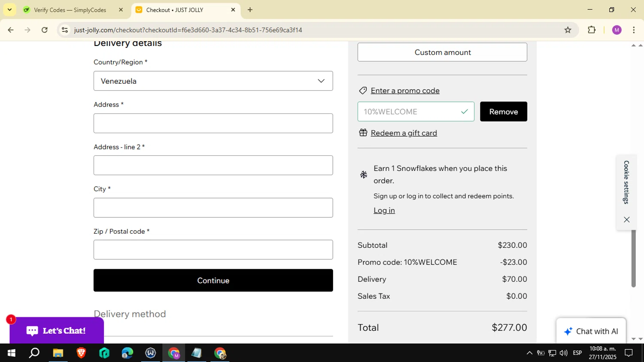The height and width of the screenshot is (362, 644).
Task: Show hidden system tray icons
Action: (529, 353)
